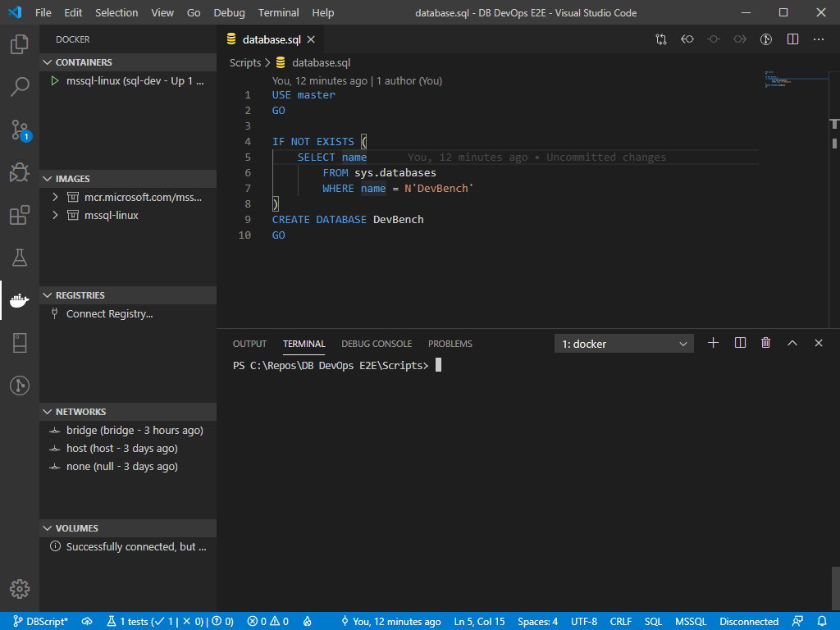840x630 pixels.
Task: Click Scripts in the breadcrumb
Action: click(x=245, y=62)
